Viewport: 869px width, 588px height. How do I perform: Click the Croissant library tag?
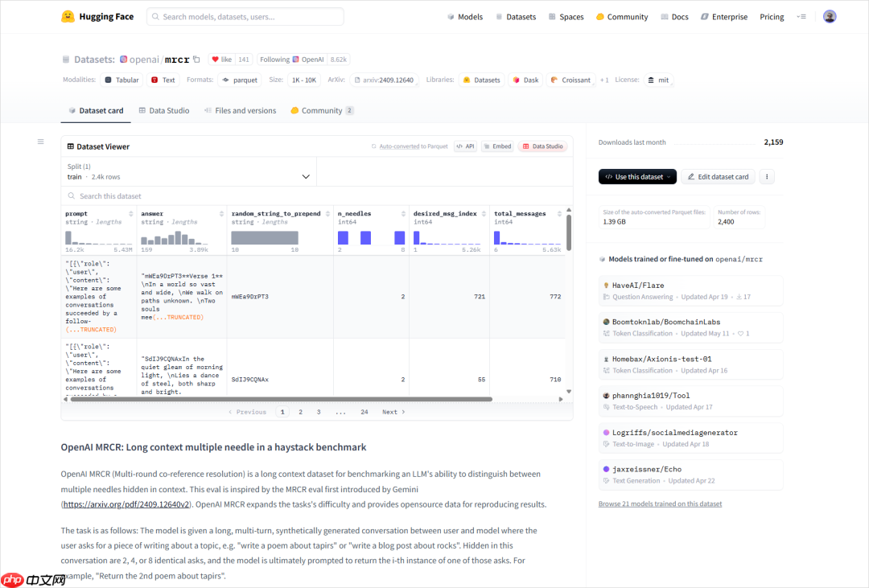coord(570,80)
